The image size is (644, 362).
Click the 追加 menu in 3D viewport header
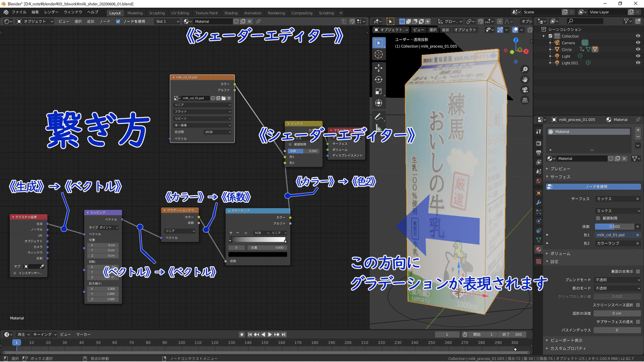pos(445,30)
